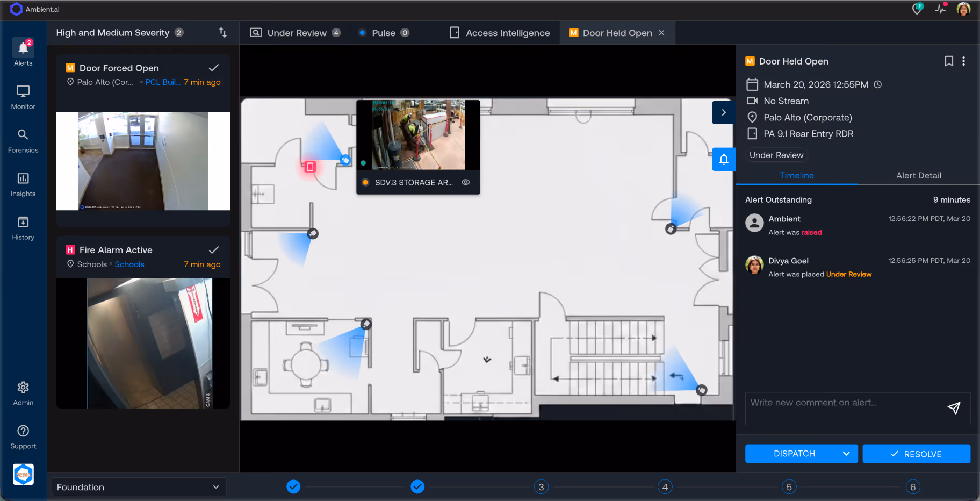Viewport: 980px width, 501px height.
Task: Open the History section
Action: [23, 228]
